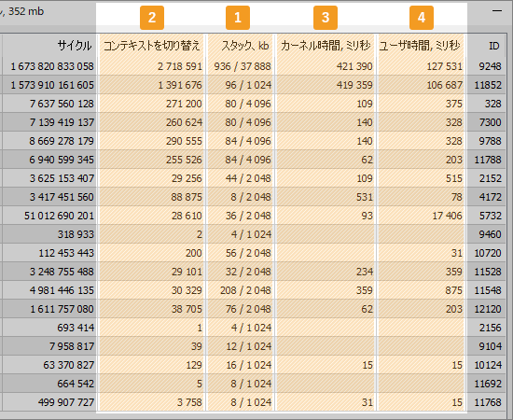Screen dimensions: 513x420
Task: Click the orange badge numbered 1
Action: pyautogui.click(x=238, y=18)
